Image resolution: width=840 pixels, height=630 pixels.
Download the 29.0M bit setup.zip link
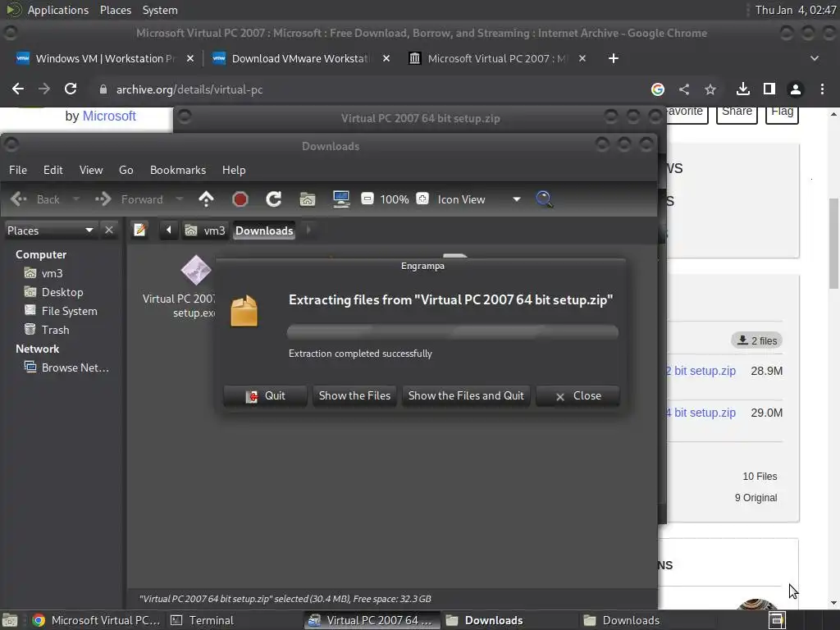(x=701, y=413)
